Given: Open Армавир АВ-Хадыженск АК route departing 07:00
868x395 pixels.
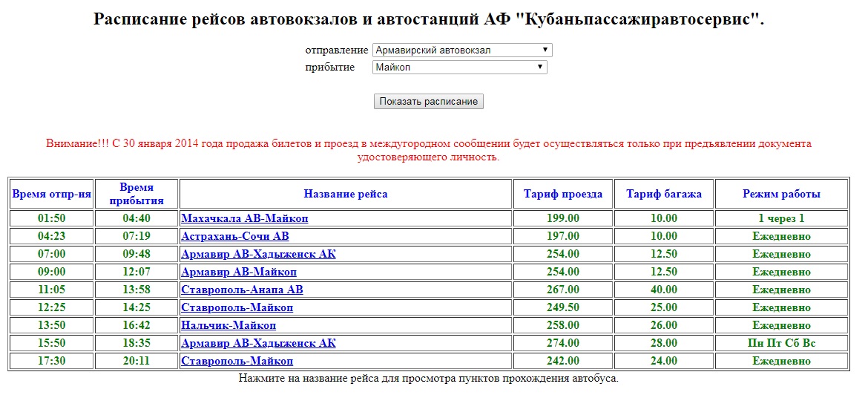Looking at the screenshot, I should click(x=258, y=254).
